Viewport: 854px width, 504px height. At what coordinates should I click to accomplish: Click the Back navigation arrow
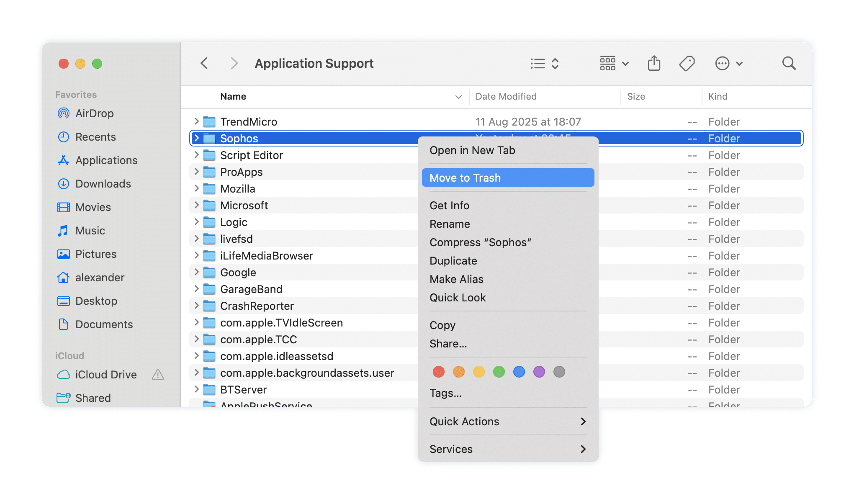[204, 63]
